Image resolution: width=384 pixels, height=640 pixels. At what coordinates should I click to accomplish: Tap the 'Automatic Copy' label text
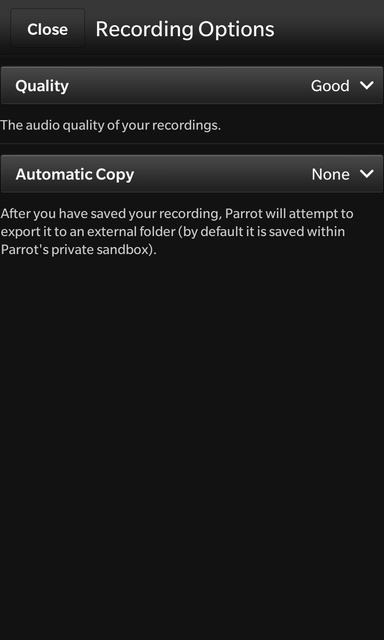(75, 175)
